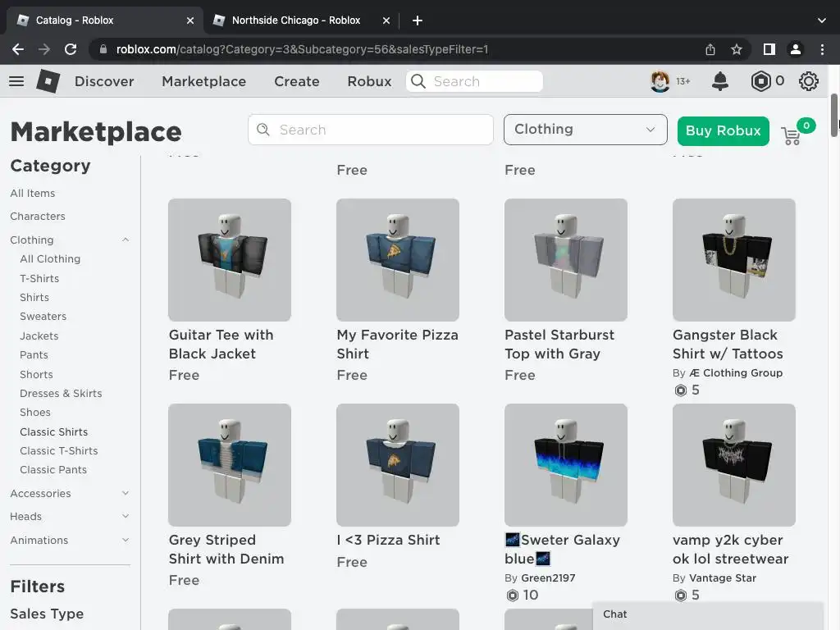Open the hamburger navigation menu
Image resolution: width=840 pixels, height=630 pixels.
tap(16, 81)
